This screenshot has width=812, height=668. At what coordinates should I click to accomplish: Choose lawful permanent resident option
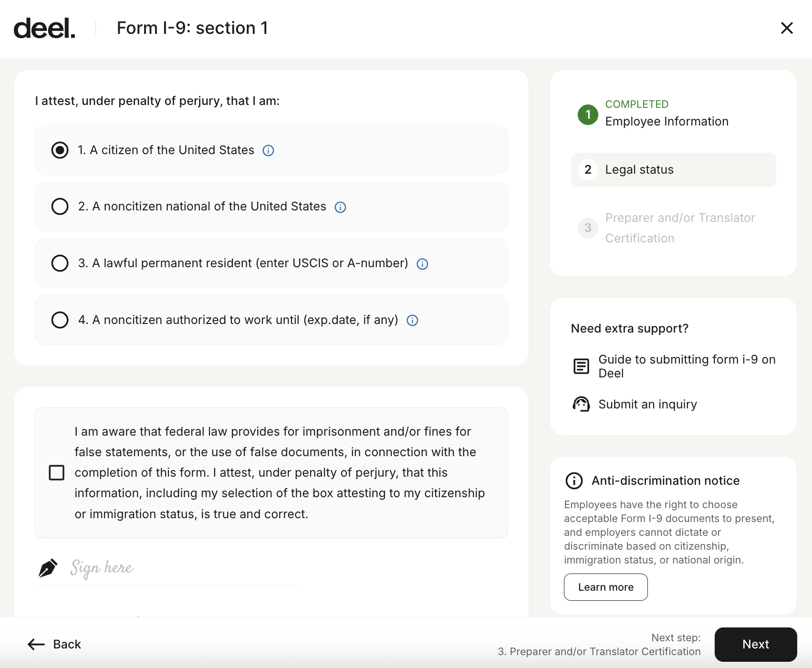[60, 263]
